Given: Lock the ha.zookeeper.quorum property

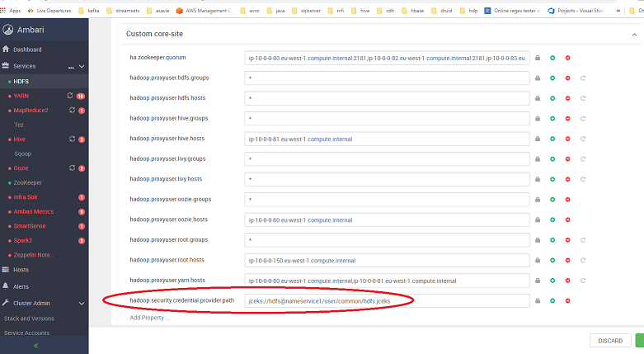Looking at the screenshot, I should point(538,58).
